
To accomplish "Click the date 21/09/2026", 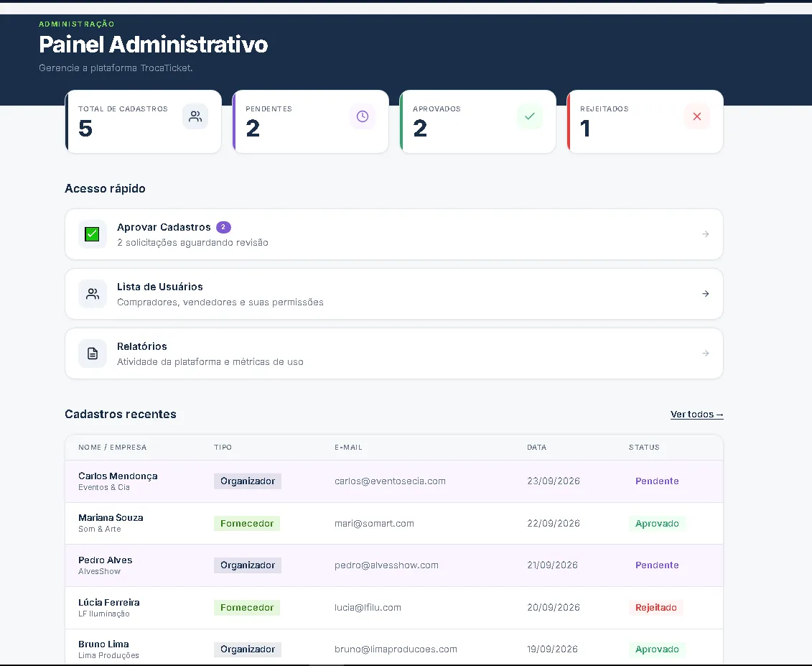I will (x=552, y=565).
